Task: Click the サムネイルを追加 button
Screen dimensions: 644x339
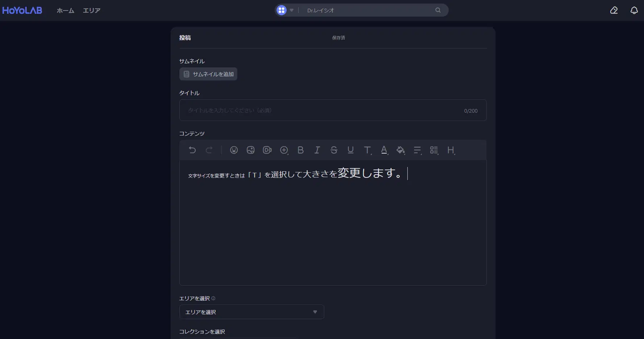Action: pyautogui.click(x=208, y=74)
